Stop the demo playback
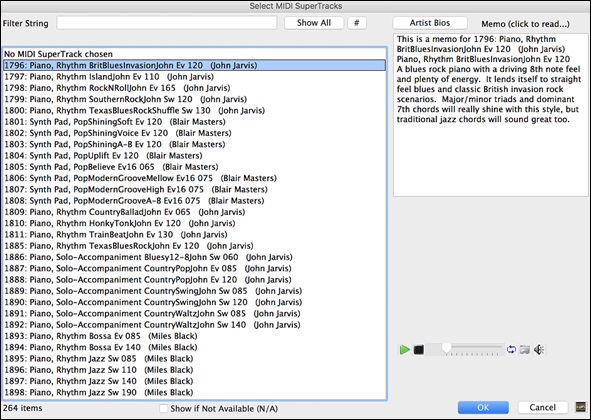This screenshot has width=591, height=420. point(418,350)
